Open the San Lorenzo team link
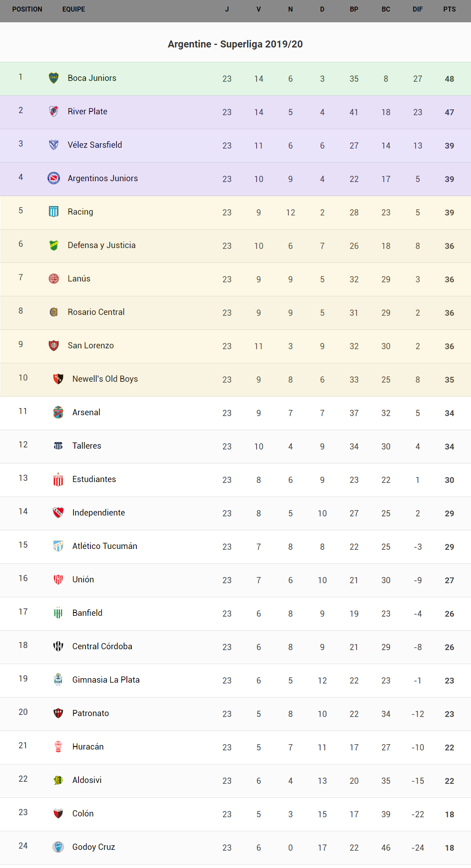Image resolution: width=471 pixels, height=868 pixels. pyautogui.click(x=90, y=345)
